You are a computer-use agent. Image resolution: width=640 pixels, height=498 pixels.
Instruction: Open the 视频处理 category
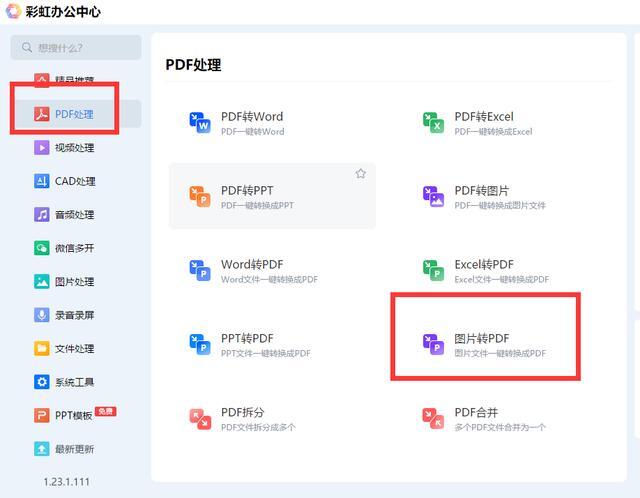coord(75,148)
